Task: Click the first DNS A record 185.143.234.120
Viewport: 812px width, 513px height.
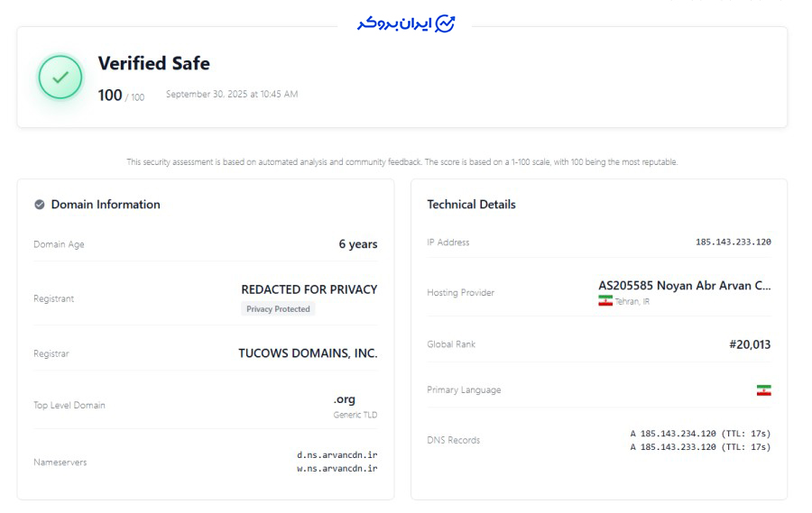Action: click(700, 434)
